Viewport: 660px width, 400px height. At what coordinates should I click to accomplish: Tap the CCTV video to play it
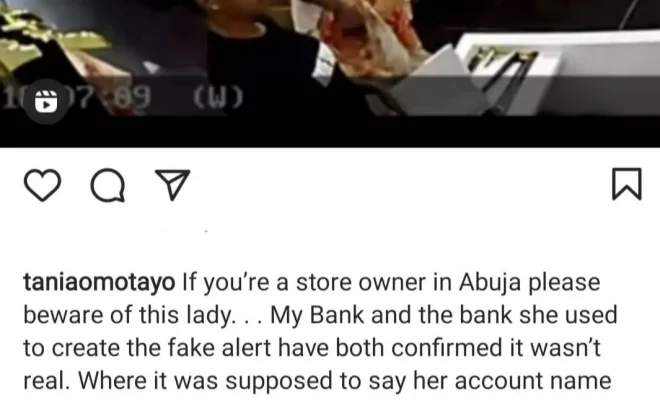[x=330, y=58]
